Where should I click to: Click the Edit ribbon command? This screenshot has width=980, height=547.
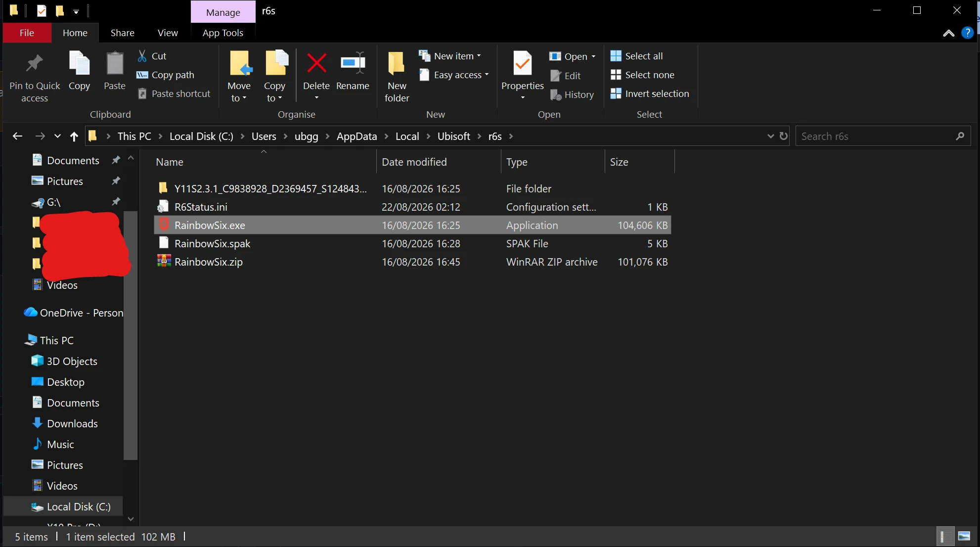(565, 76)
